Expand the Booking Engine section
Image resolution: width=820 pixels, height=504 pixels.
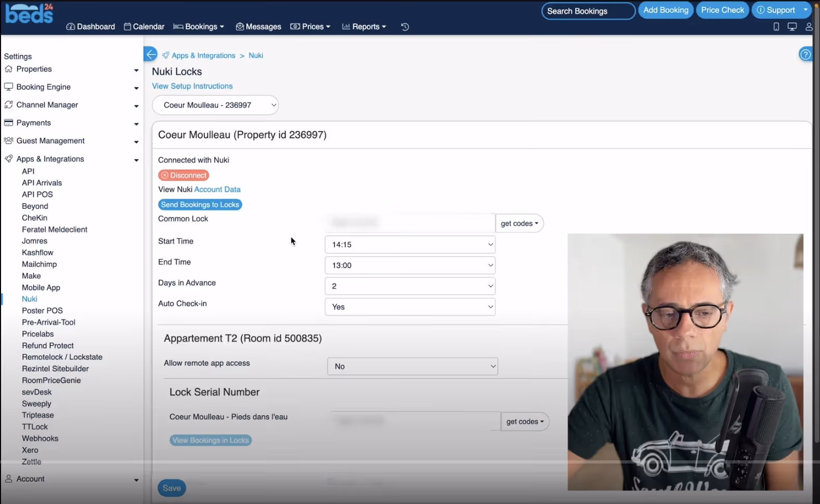tap(71, 87)
